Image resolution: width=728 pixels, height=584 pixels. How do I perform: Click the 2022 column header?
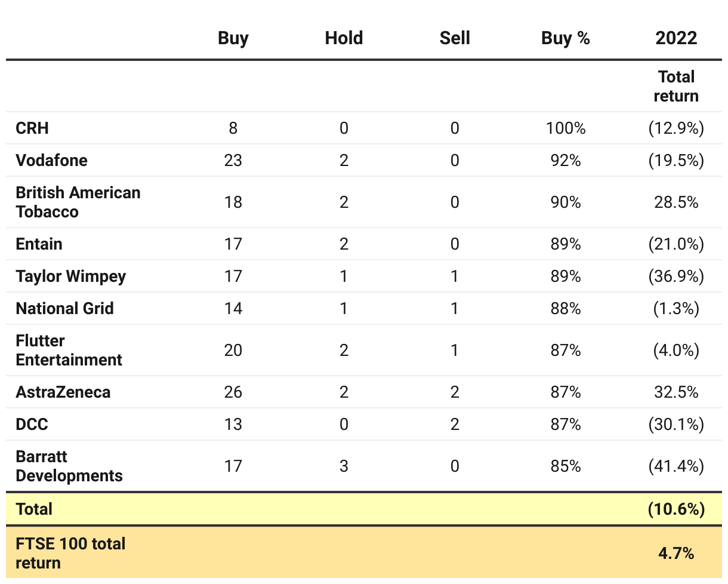point(675,38)
